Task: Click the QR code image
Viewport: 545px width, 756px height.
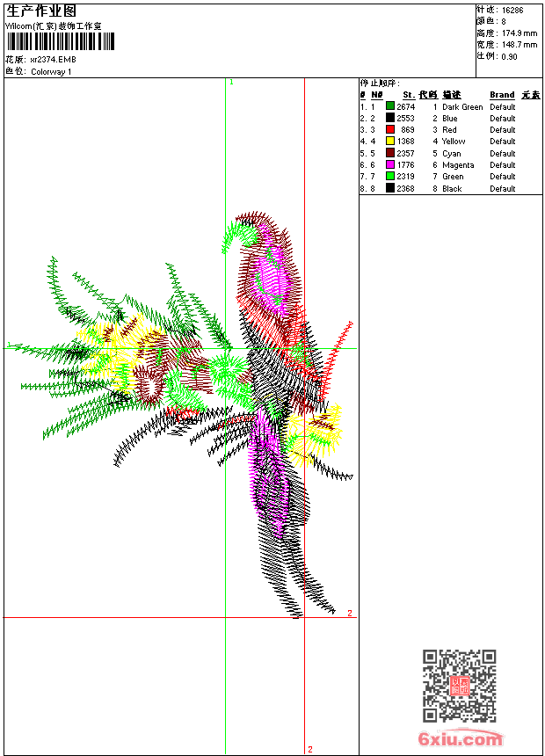Action: point(459,685)
